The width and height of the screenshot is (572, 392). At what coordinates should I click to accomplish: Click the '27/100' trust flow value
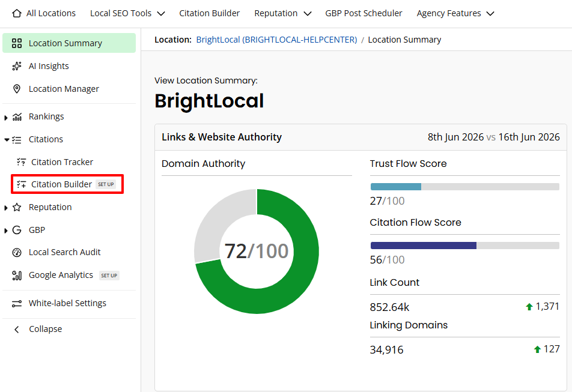click(387, 201)
